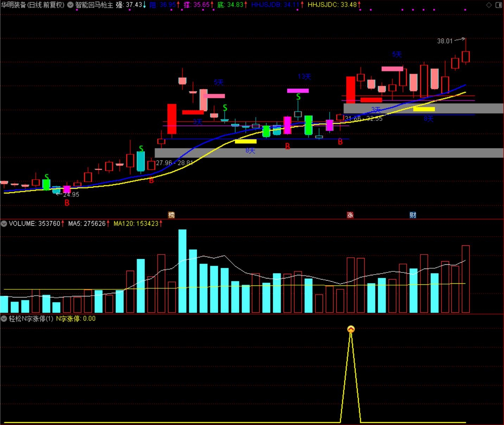Click the last red candle below the 38.01 label

point(466,57)
